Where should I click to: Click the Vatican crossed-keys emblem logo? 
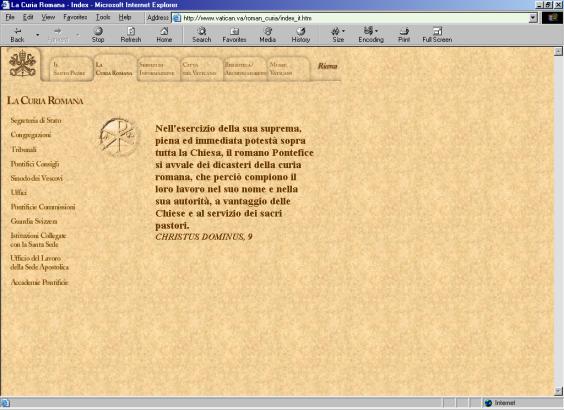click(x=22, y=64)
